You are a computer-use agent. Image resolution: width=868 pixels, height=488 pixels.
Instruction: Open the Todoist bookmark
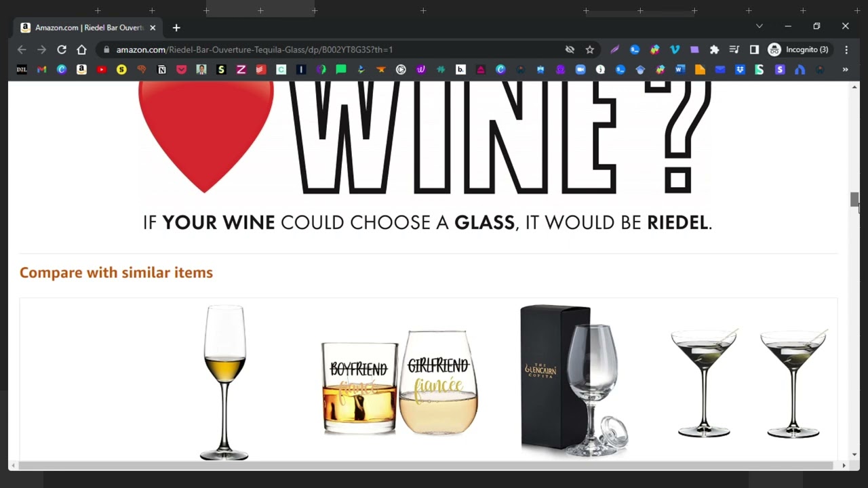point(260,69)
